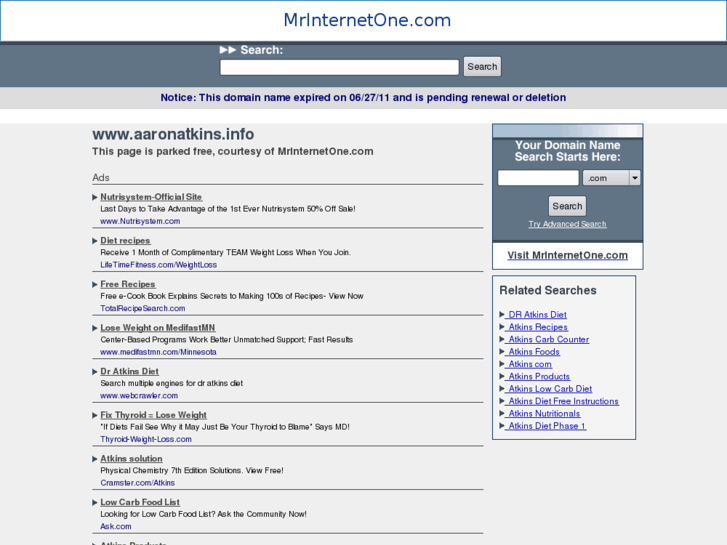Open the Atkins solution ad link

coord(131,458)
